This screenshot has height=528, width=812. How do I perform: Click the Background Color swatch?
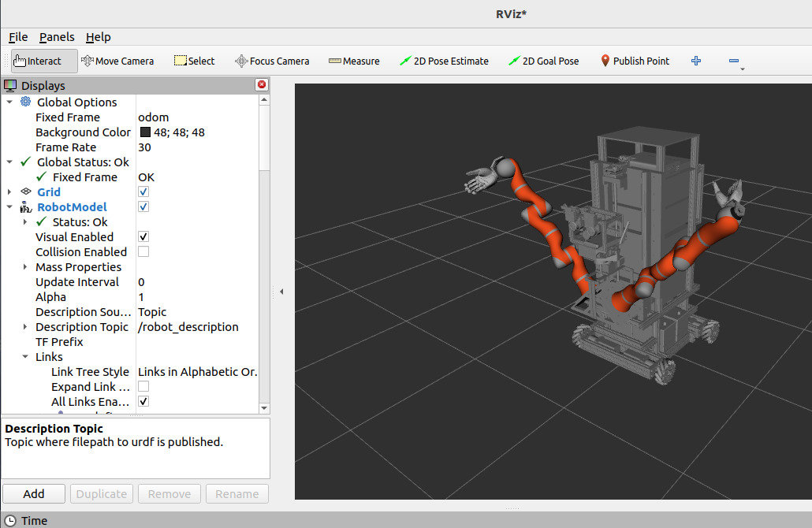tap(146, 132)
